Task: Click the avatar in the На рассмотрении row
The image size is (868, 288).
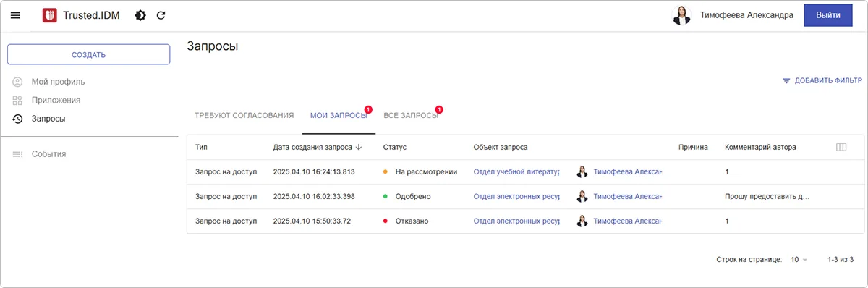Action: point(582,172)
